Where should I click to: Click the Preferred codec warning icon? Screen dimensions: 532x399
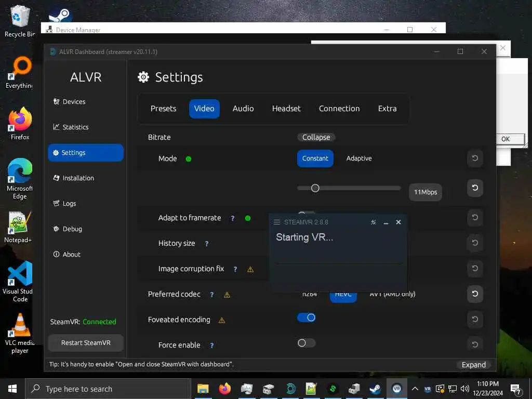pos(227,295)
